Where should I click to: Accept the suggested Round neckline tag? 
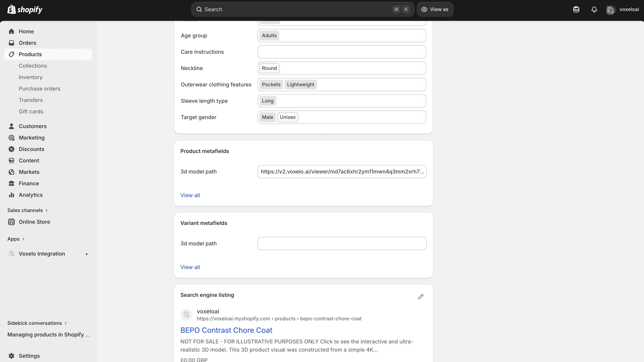[x=269, y=68]
